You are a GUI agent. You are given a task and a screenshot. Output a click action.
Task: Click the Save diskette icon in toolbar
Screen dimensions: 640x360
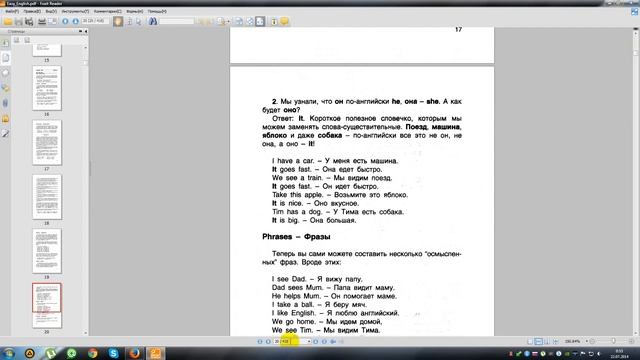click(x=19, y=21)
